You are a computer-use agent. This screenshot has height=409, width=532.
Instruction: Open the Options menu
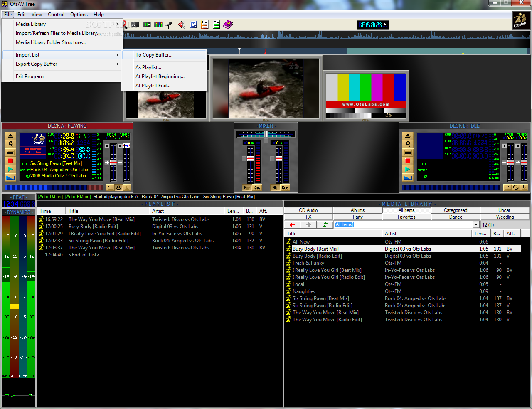[x=79, y=14]
